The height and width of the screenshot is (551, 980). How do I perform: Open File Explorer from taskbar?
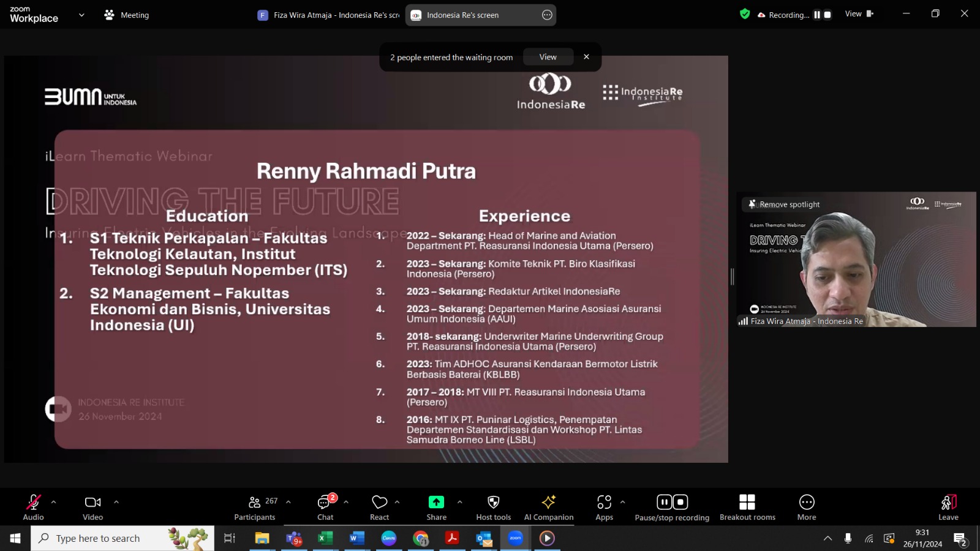point(262,538)
